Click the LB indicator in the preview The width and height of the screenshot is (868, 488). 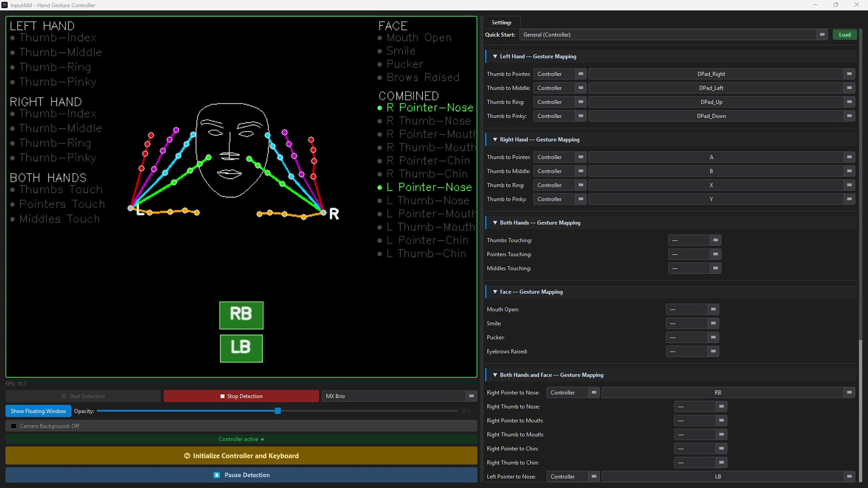[x=241, y=348]
